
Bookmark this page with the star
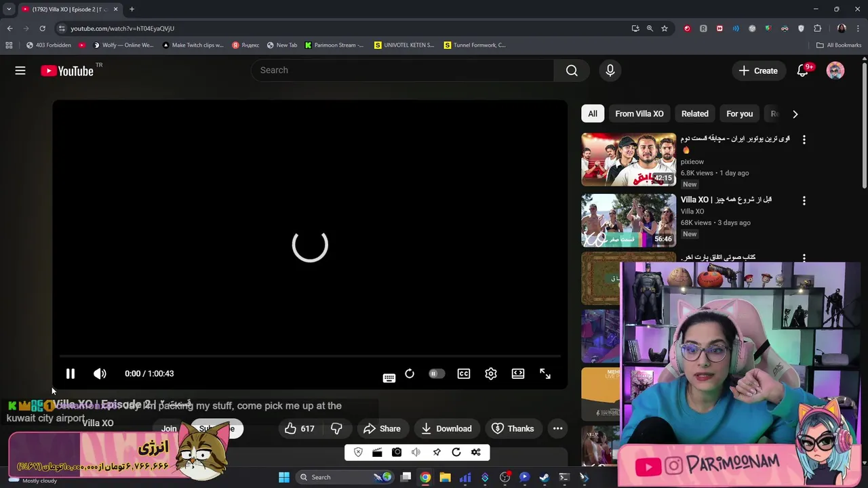[x=665, y=28]
